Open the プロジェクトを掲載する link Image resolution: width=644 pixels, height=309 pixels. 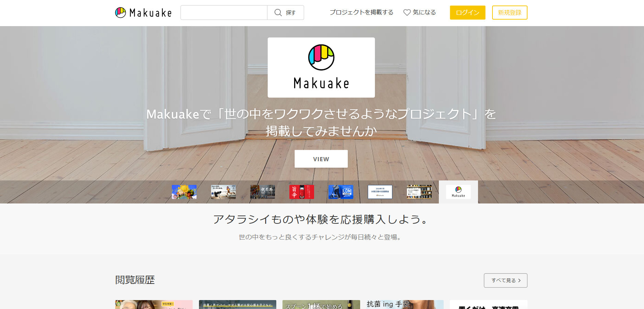pos(361,12)
